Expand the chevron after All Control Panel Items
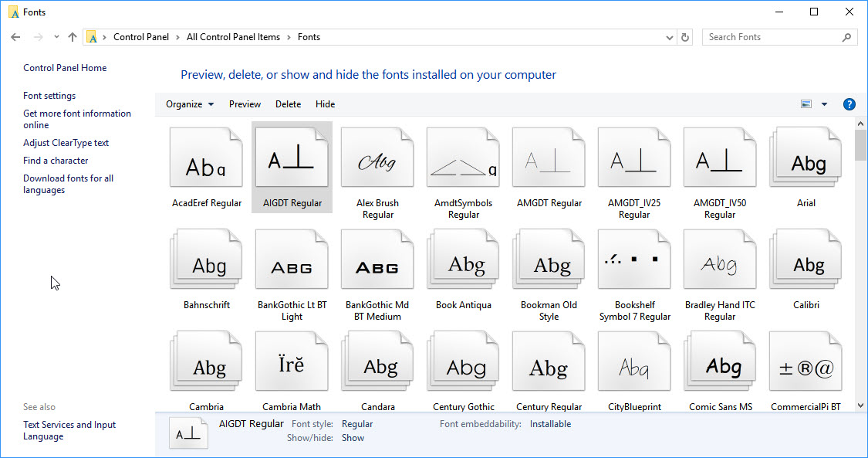The width and height of the screenshot is (868, 458). click(289, 37)
